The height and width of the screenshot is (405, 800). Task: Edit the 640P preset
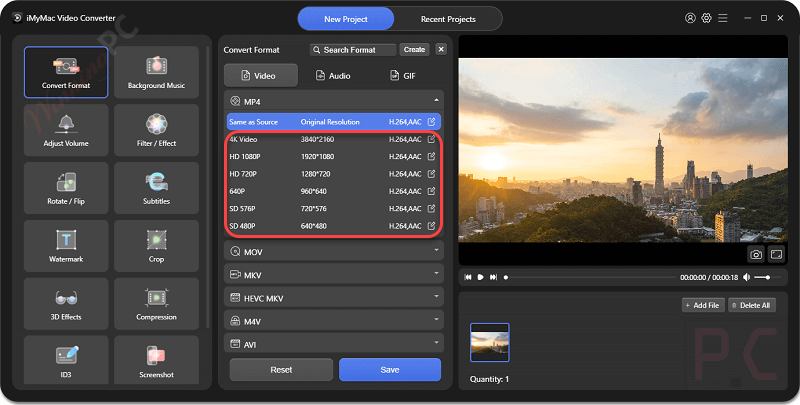click(x=431, y=191)
